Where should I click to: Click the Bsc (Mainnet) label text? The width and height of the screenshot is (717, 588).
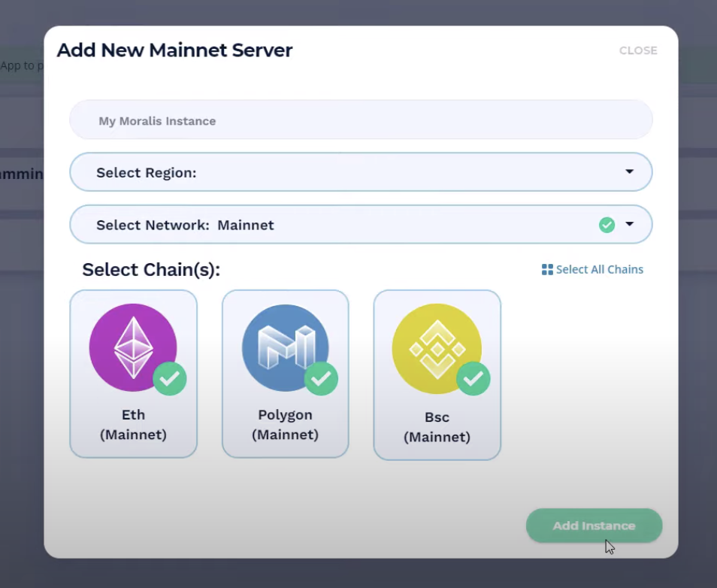tap(437, 427)
